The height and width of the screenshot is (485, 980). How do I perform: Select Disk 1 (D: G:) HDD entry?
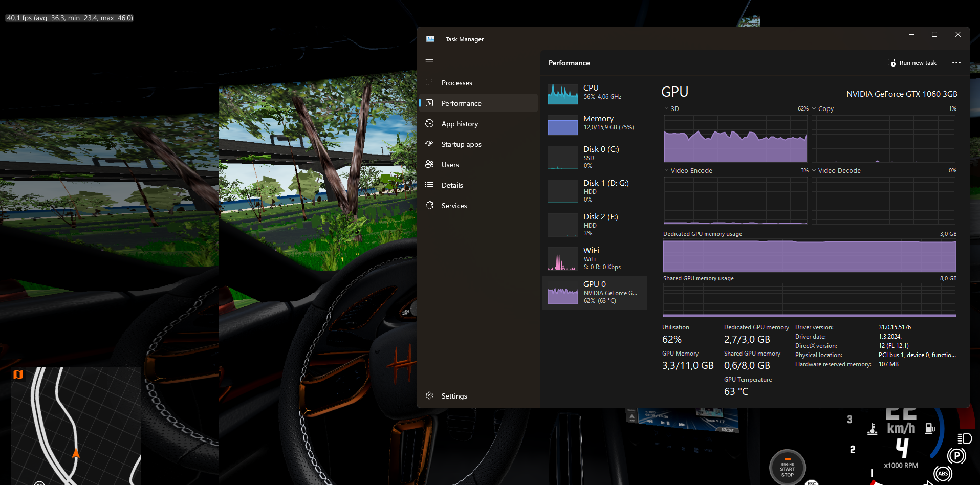(595, 191)
